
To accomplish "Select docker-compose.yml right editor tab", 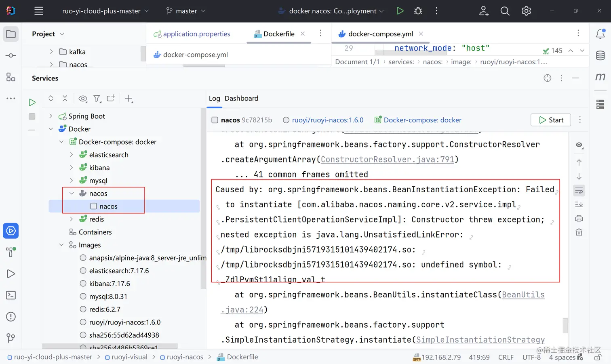I will (380, 34).
